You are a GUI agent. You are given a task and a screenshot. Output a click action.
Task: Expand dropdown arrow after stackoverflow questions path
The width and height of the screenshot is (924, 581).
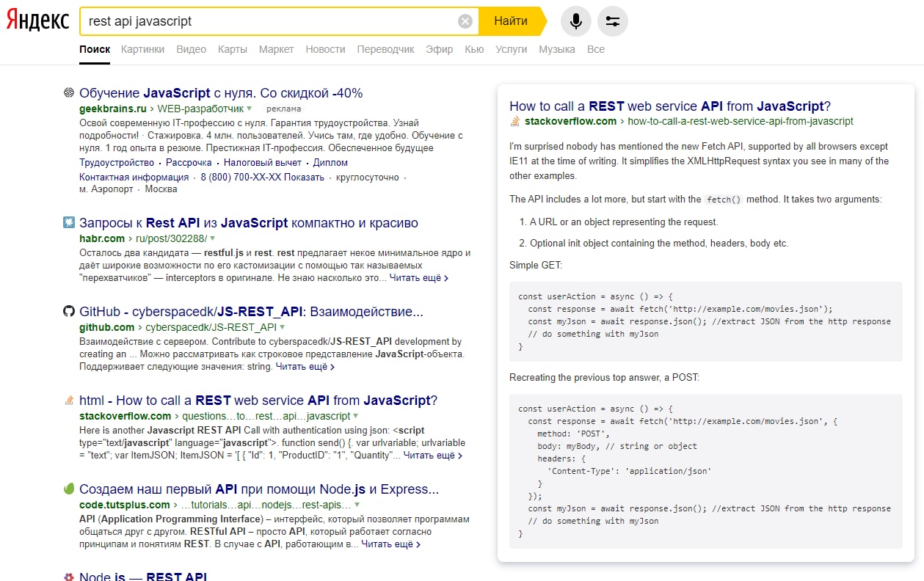coord(357,416)
